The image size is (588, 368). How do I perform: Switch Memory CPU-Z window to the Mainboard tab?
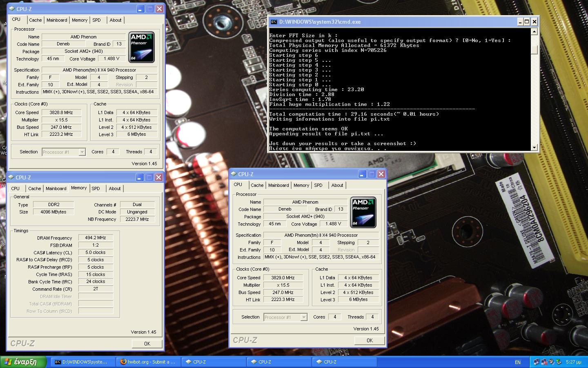(56, 188)
